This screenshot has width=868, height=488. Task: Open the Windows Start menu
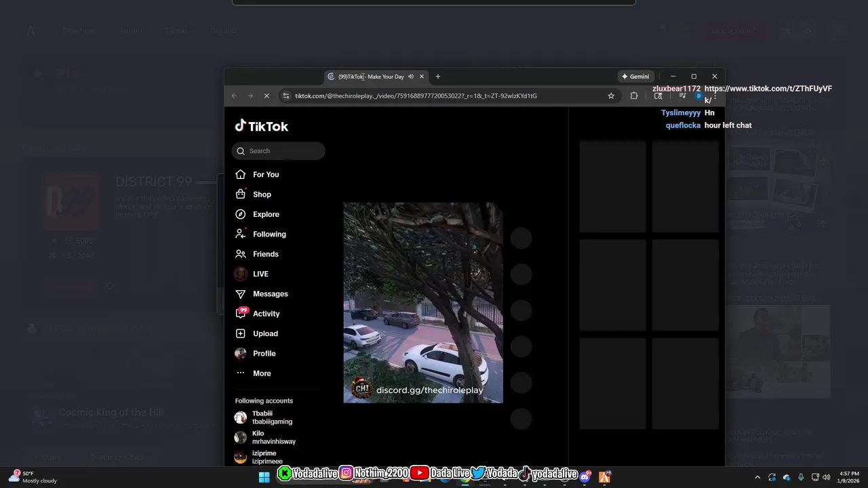pos(264,477)
